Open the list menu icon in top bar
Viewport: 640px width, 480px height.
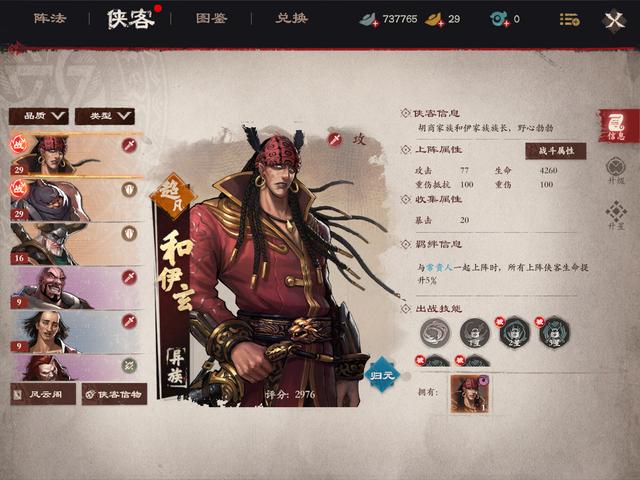point(569,19)
